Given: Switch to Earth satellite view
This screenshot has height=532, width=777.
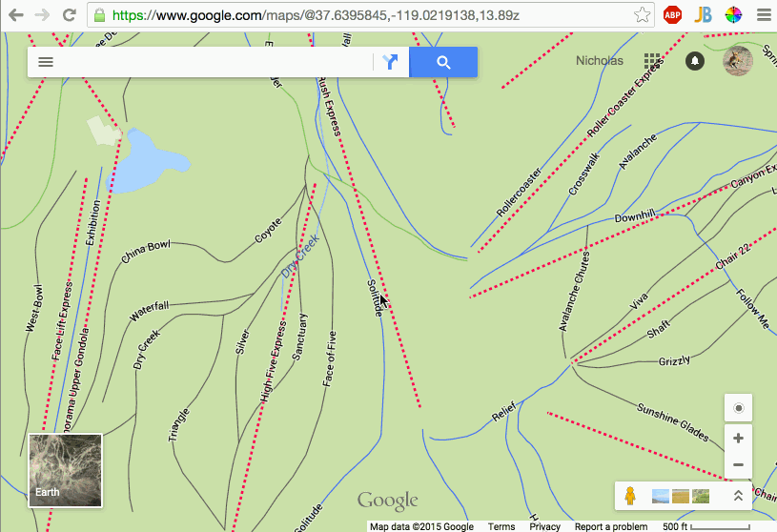Looking at the screenshot, I should pyautogui.click(x=66, y=471).
